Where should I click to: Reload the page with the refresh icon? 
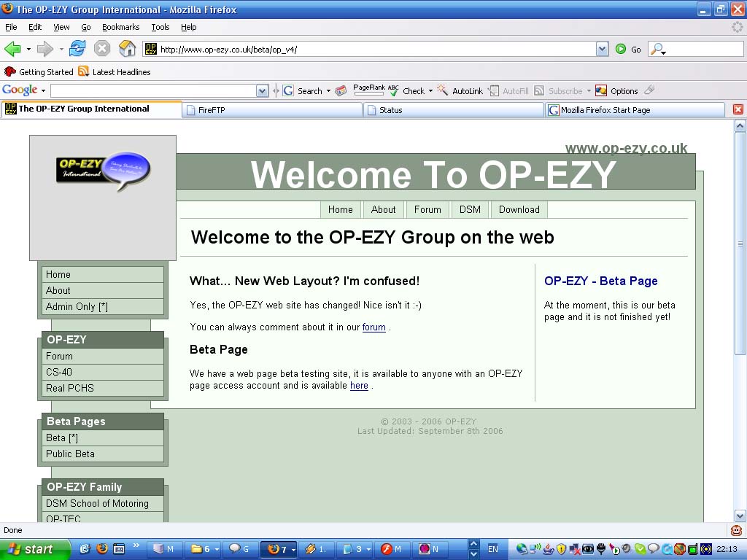pyautogui.click(x=77, y=49)
